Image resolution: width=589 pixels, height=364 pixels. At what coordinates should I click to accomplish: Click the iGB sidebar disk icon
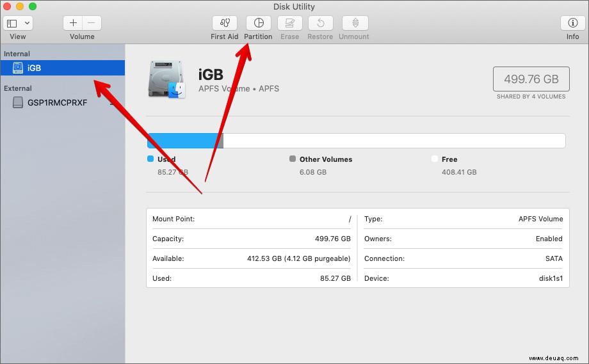tap(18, 68)
